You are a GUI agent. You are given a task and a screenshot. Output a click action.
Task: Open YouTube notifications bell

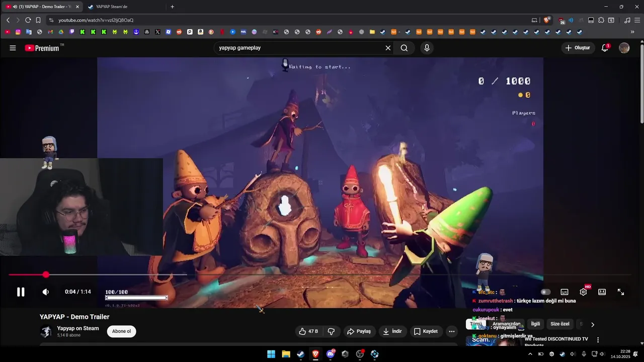605,48
